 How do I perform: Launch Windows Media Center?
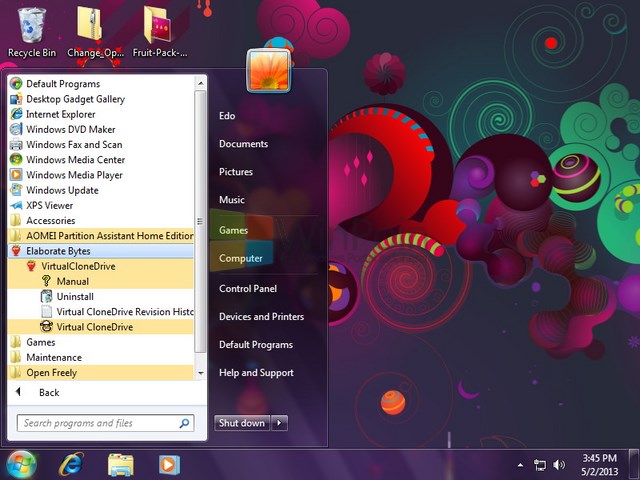100,160
